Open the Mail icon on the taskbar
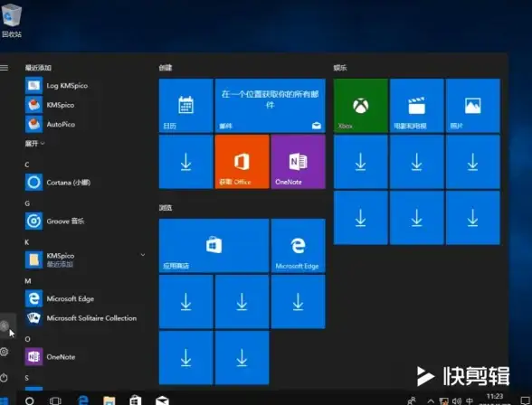The image size is (532, 405). [x=162, y=400]
